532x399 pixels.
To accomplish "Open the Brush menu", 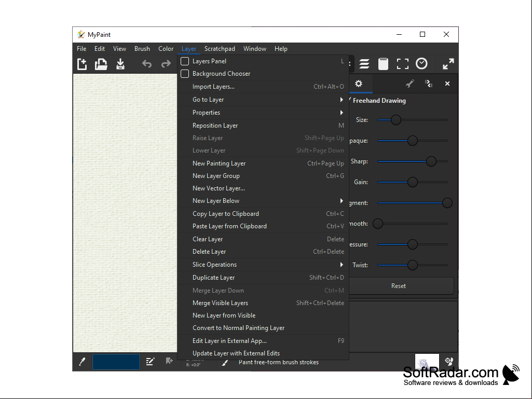I will (x=142, y=49).
